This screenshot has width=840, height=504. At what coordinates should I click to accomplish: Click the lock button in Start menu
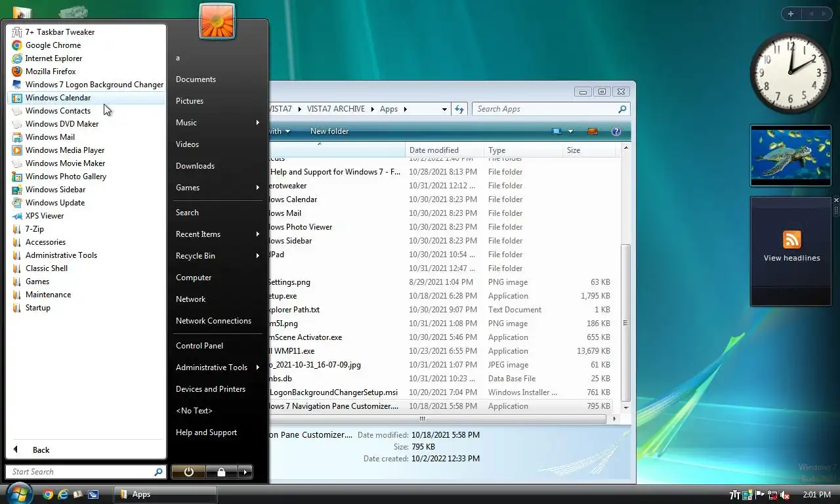221,472
